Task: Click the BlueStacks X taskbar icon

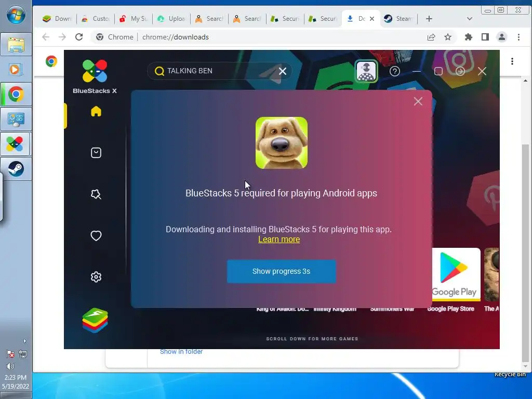Action: pyautogui.click(x=15, y=144)
